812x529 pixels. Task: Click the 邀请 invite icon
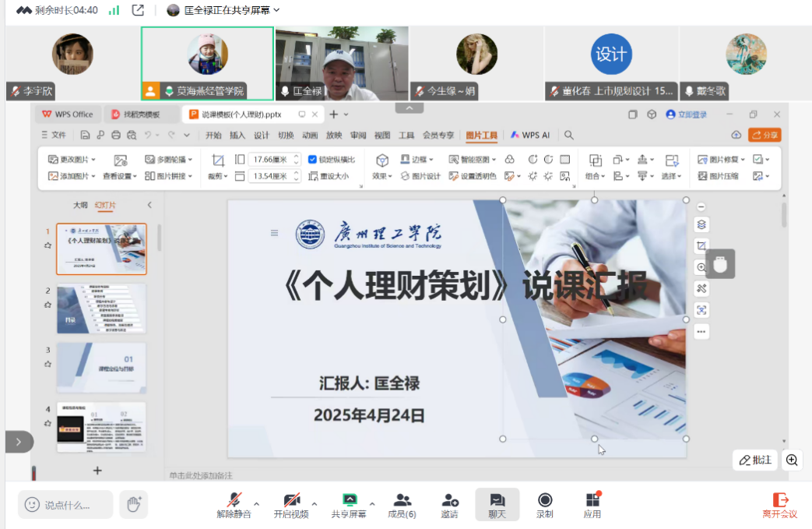click(x=449, y=504)
